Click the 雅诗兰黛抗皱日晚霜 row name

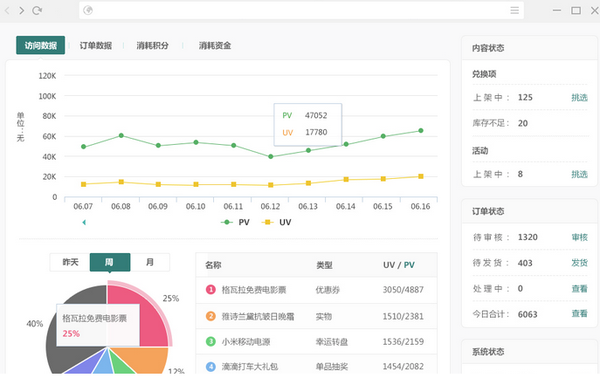pos(258,316)
